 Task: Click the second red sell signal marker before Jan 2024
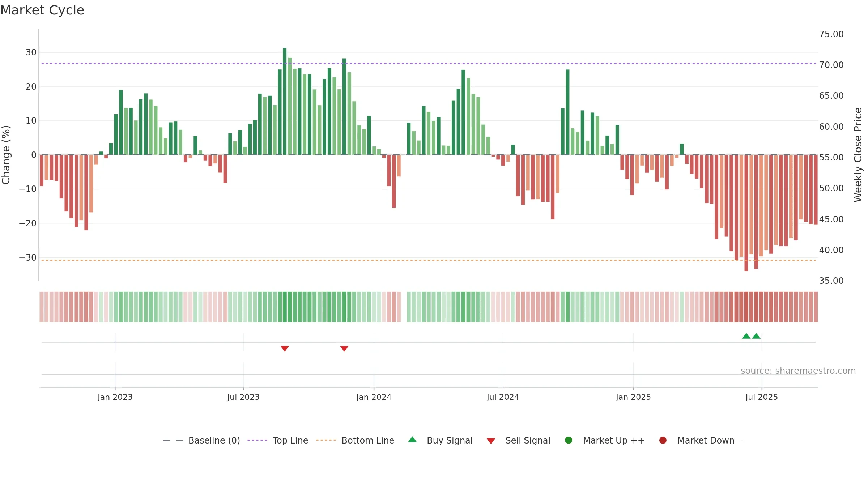[x=344, y=348]
